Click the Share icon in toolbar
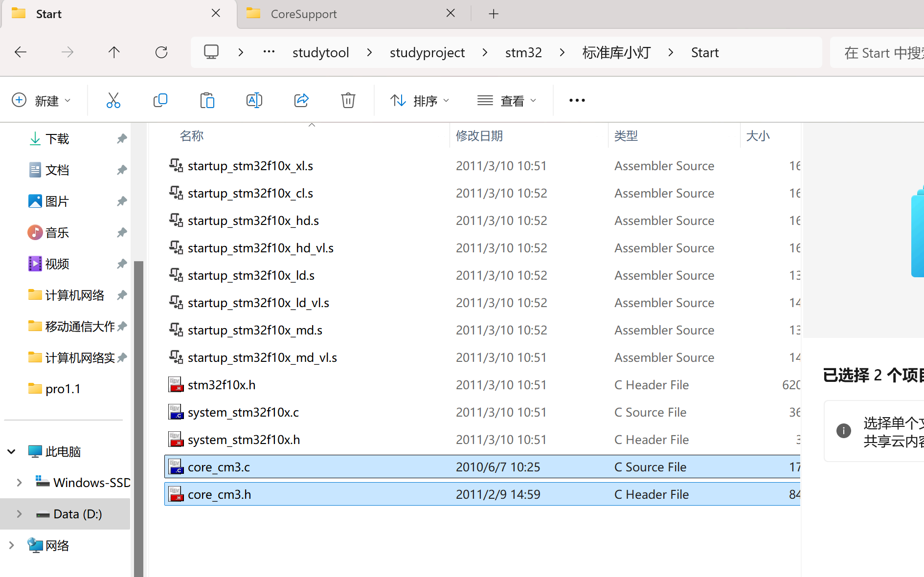This screenshot has height=577, width=924. coord(301,100)
